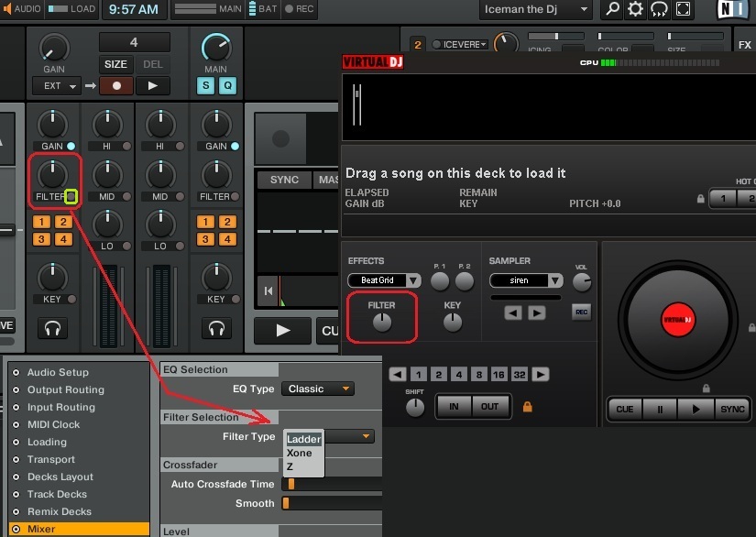The height and width of the screenshot is (537, 756).
Task: Click the VirtualDJ logo
Action: point(373,61)
